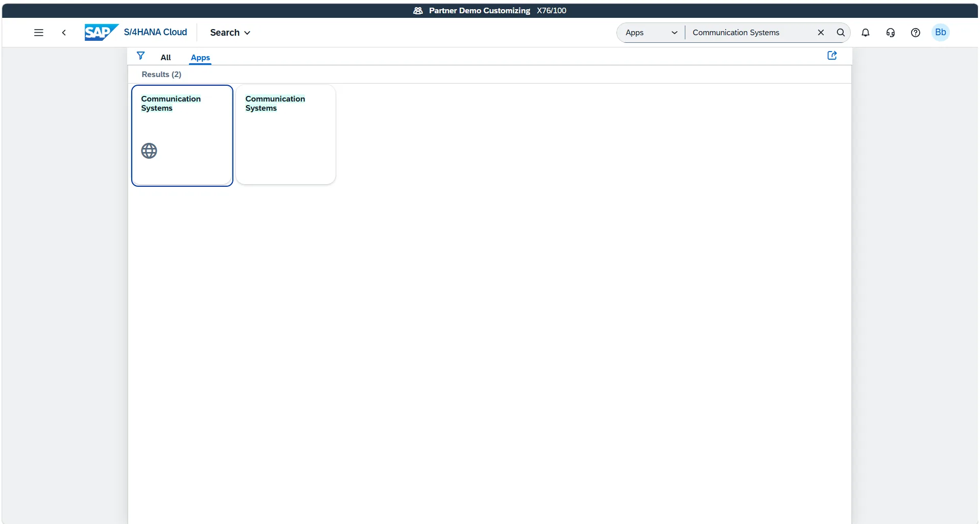Click the globe icon on the tile
The image size is (980, 524).
coord(149,151)
